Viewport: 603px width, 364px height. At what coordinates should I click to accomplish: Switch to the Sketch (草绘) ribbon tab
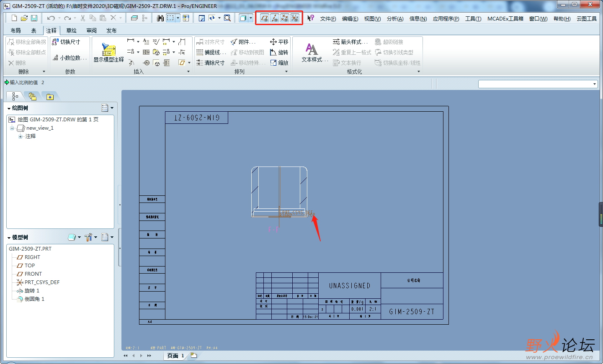(x=72, y=31)
